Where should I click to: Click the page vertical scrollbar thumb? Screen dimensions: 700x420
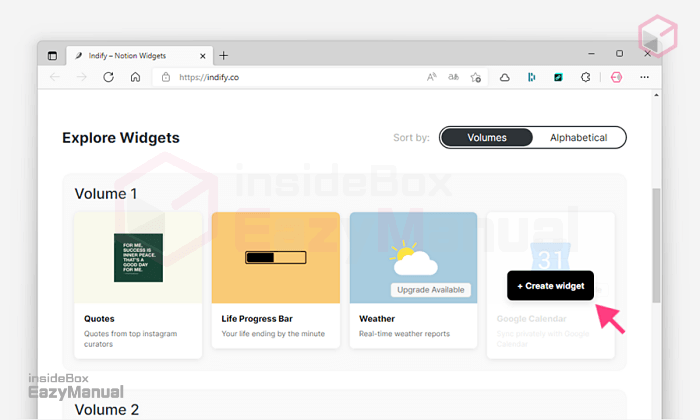[x=656, y=245]
